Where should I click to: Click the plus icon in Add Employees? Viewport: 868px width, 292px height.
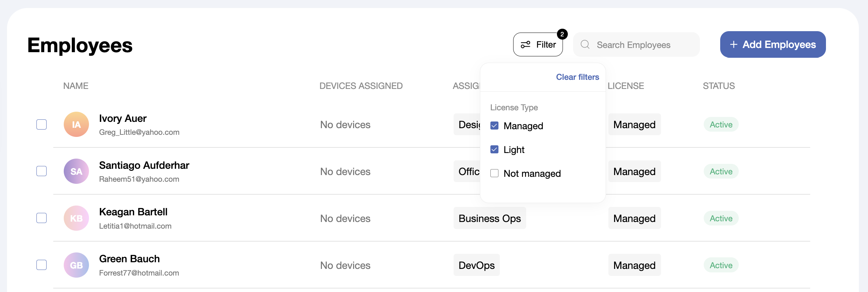click(x=733, y=44)
